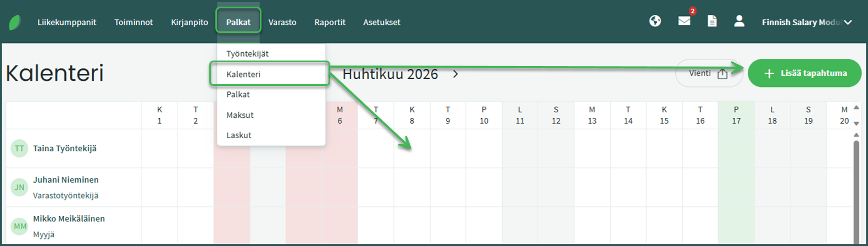Open Laskut from the dropdown menu
The width and height of the screenshot is (868, 246).
pyautogui.click(x=239, y=135)
